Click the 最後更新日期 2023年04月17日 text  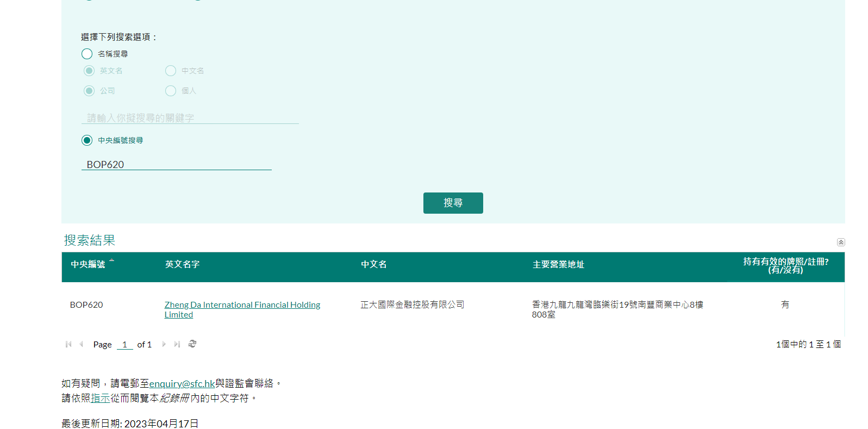[x=130, y=424]
